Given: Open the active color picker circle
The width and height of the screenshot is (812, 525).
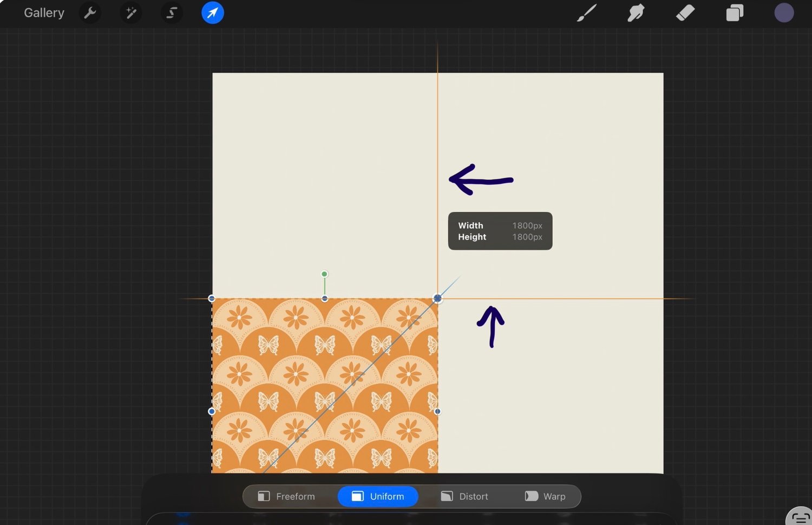Looking at the screenshot, I should pyautogui.click(x=784, y=12).
